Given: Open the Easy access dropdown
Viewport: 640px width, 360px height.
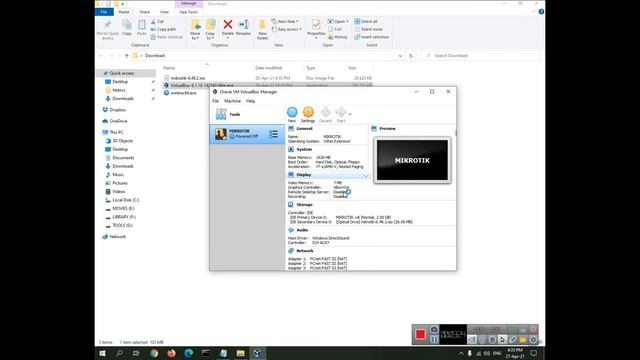Looking at the screenshot, I should pyautogui.click(x=287, y=29).
